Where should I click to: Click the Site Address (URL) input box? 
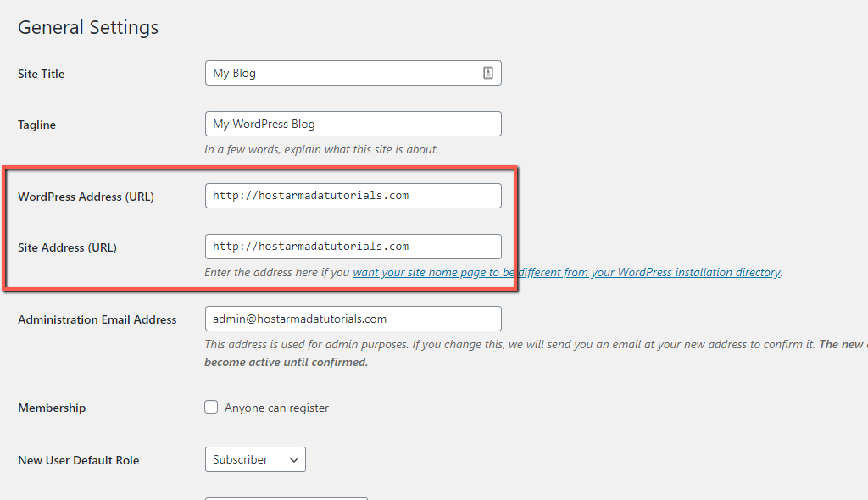tap(353, 247)
